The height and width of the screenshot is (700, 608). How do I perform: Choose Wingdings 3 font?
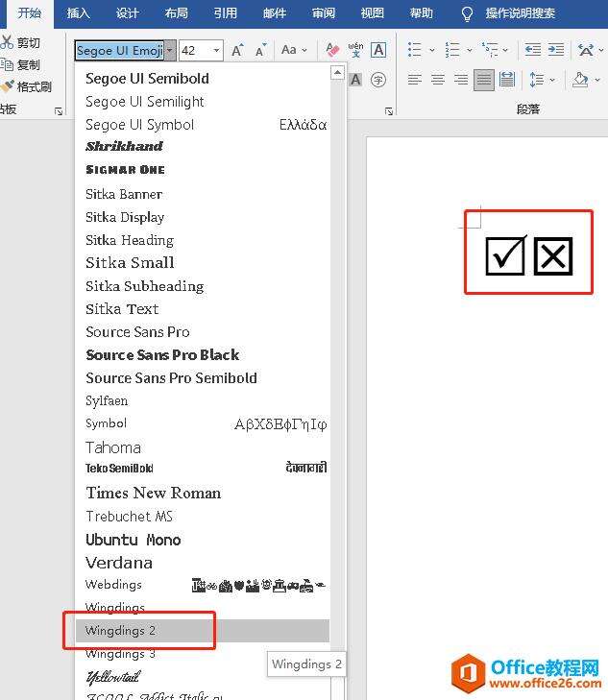pos(203,654)
